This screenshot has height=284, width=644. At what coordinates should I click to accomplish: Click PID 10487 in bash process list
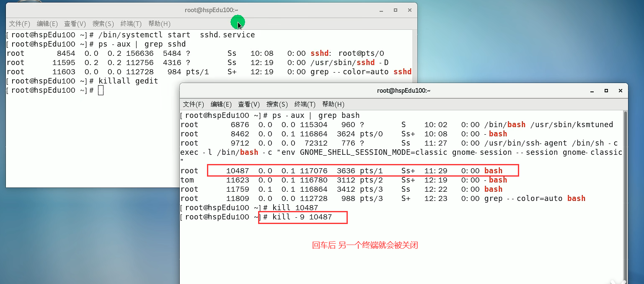[238, 171]
